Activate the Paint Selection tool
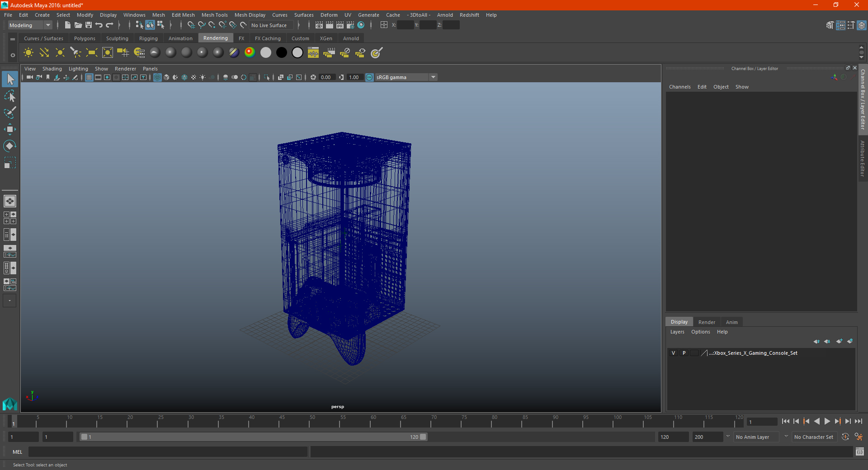 [9, 113]
